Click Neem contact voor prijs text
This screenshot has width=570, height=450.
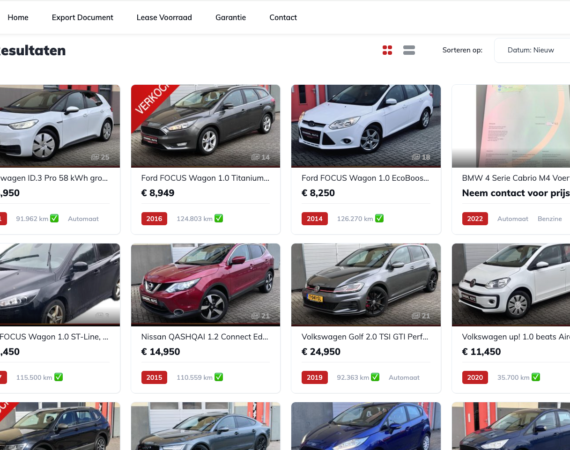516,193
